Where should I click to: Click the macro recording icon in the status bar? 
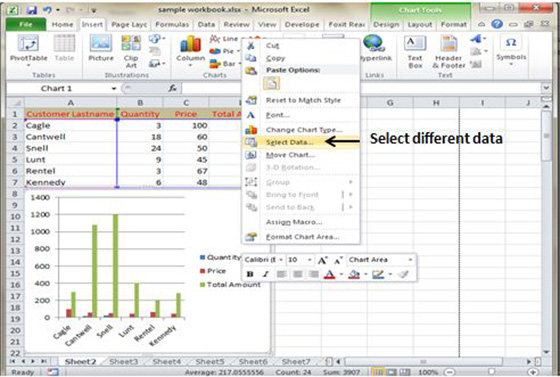(x=53, y=372)
